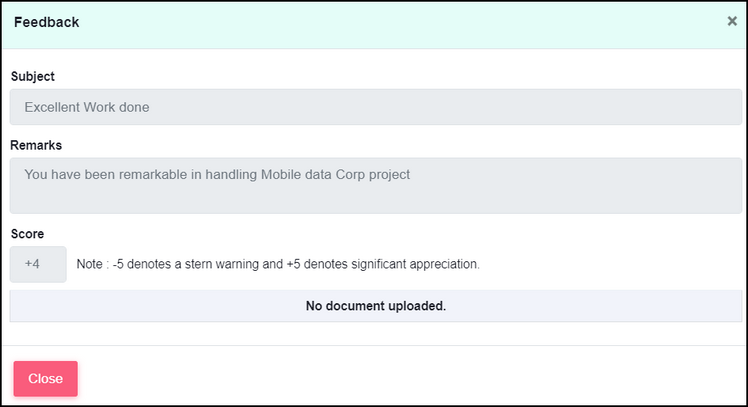Click the empty area of the dialog header bar
Screen dimensions: 748x407
(x=400, y=22)
